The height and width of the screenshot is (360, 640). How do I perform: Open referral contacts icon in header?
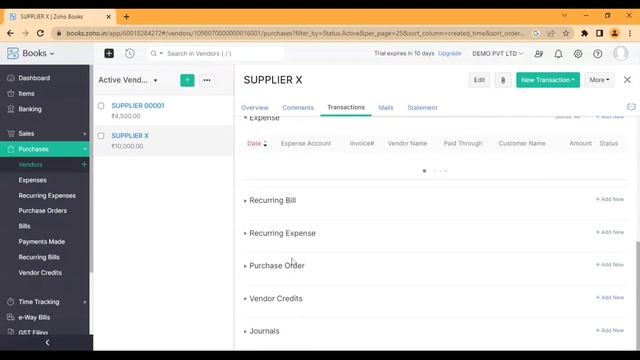click(x=539, y=53)
